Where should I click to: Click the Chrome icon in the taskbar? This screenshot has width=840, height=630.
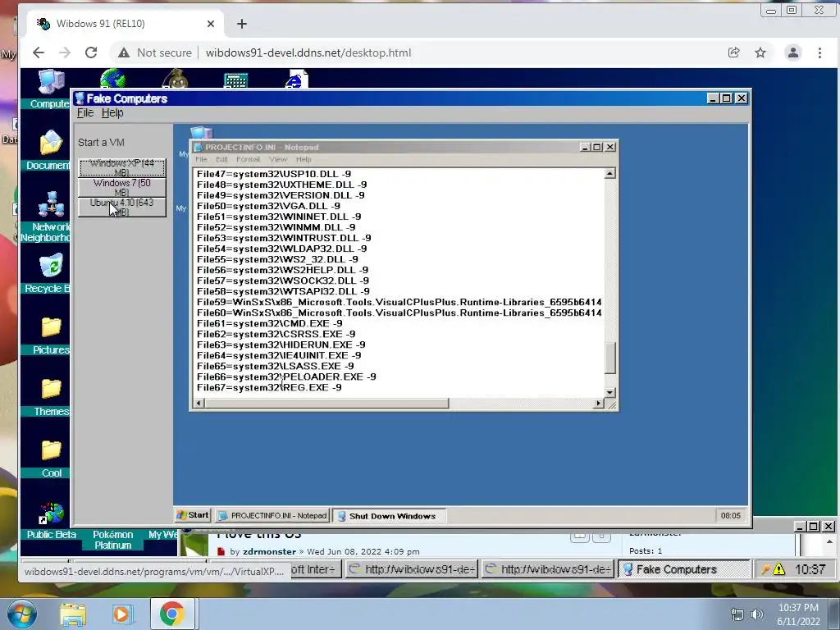click(x=171, y=614)
